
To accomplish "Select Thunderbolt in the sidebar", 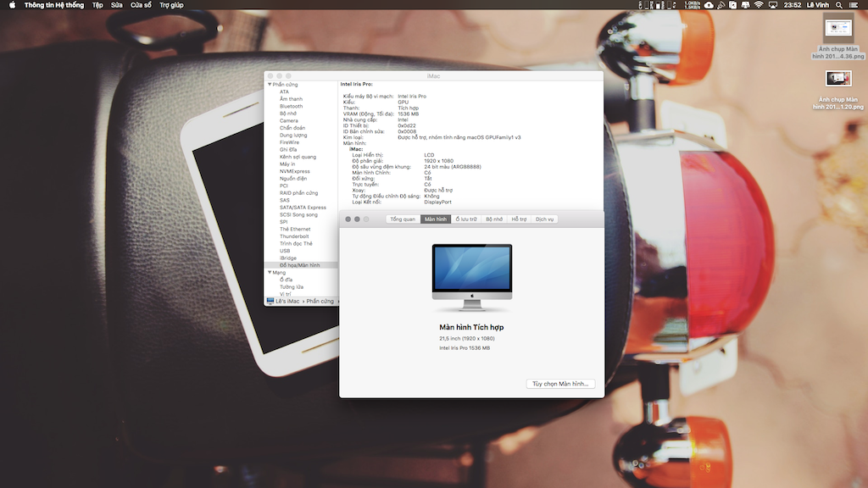I will 294,236.
